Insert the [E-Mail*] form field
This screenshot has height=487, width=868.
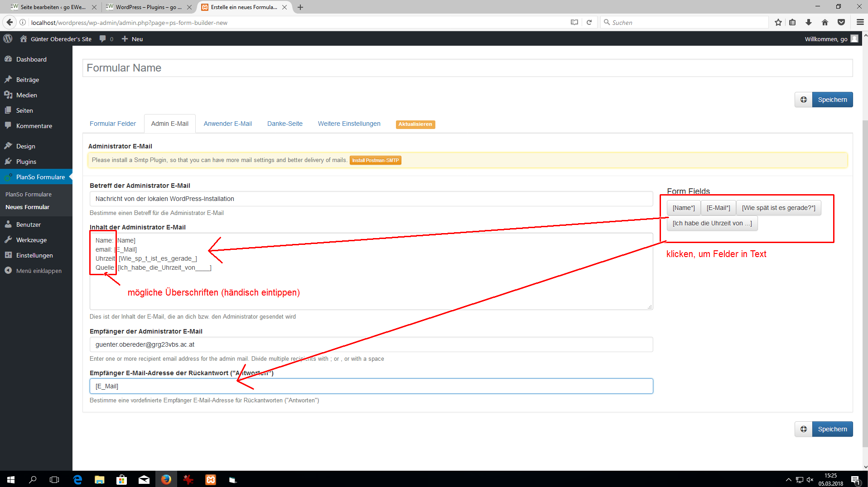point(719,208)
